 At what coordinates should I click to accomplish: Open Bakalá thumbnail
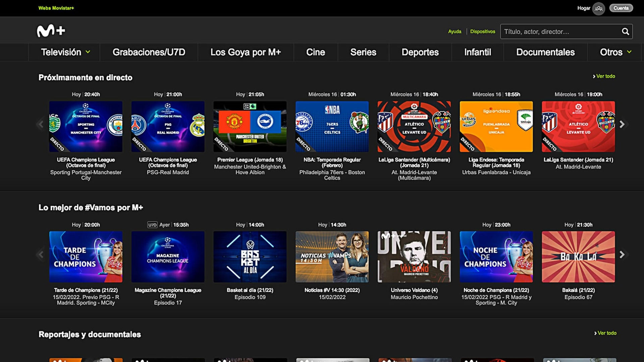pyautogui.click(x=578, y=257)
